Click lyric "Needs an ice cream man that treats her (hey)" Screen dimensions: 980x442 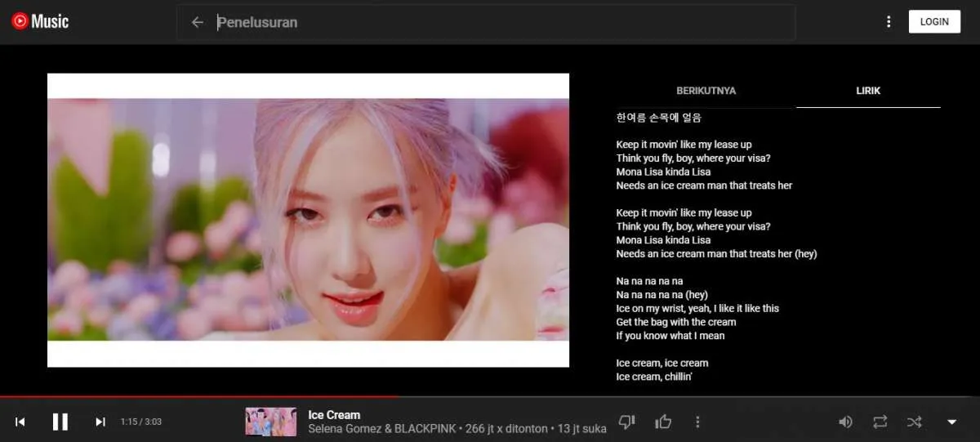716,254
